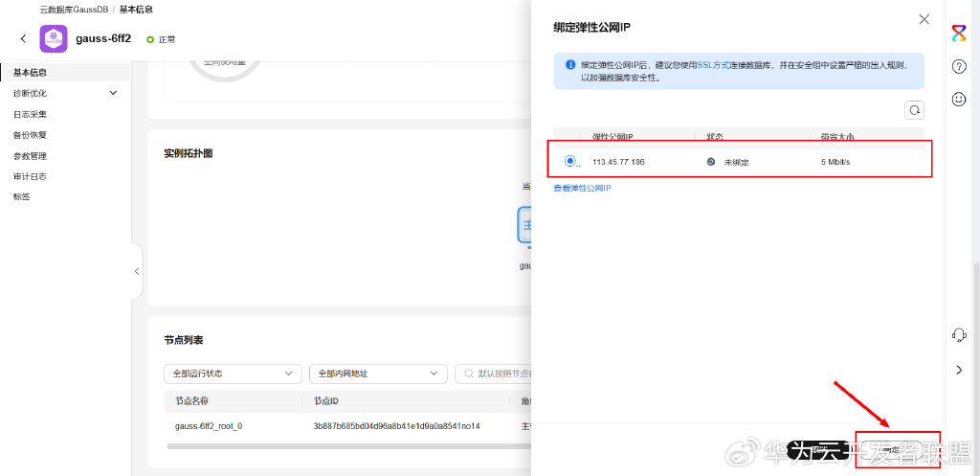
Task: Click the gauss-6ff2 instance name title
Action: (103, 38)
